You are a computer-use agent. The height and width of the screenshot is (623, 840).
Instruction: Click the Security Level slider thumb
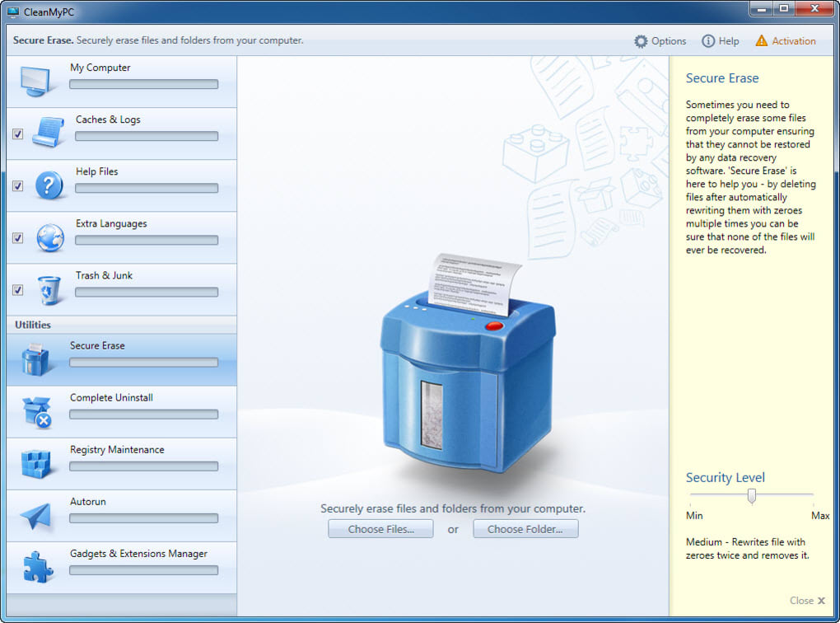pos(752,496)
